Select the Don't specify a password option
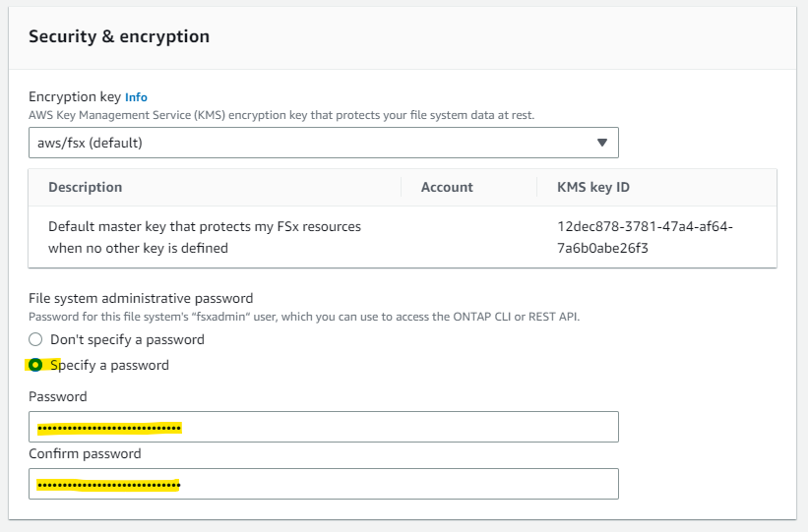 point(36,339)
